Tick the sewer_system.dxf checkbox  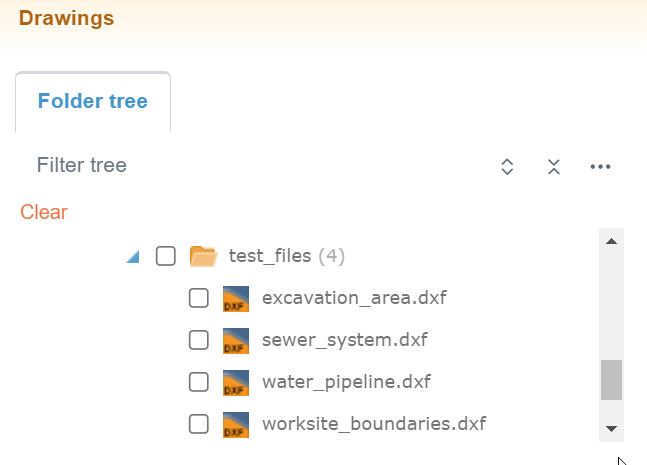199,340
